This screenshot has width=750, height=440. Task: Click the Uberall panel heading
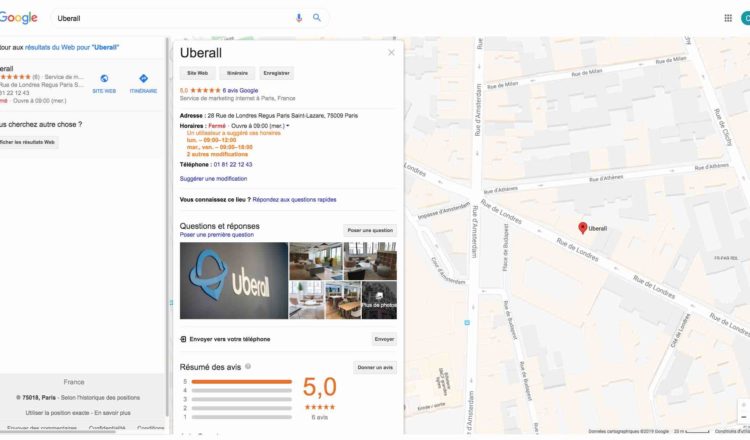pos(201,53)
